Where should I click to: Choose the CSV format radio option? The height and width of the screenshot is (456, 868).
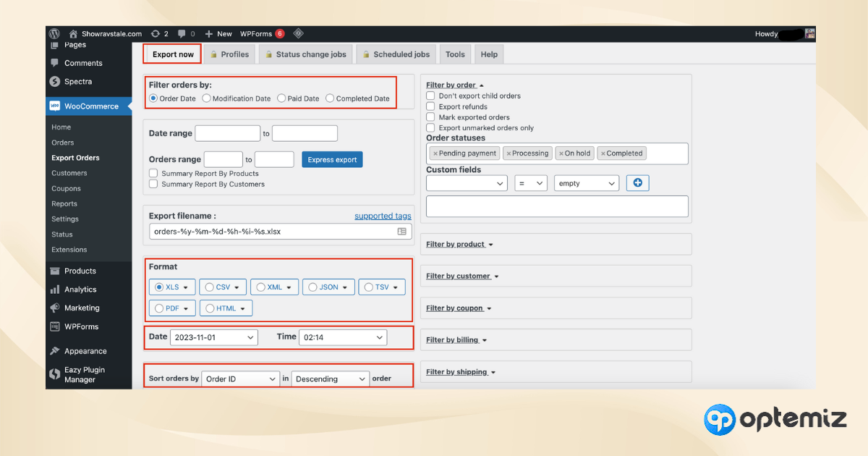click(x=209, y=287)
